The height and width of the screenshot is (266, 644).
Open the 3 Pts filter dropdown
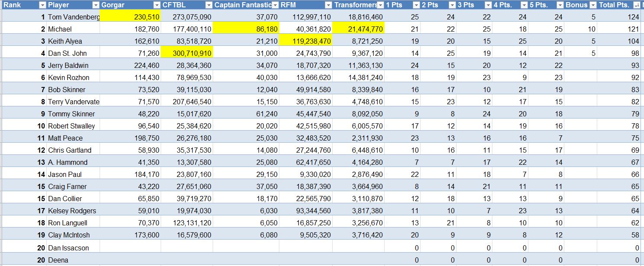click(x=488, y=5)
